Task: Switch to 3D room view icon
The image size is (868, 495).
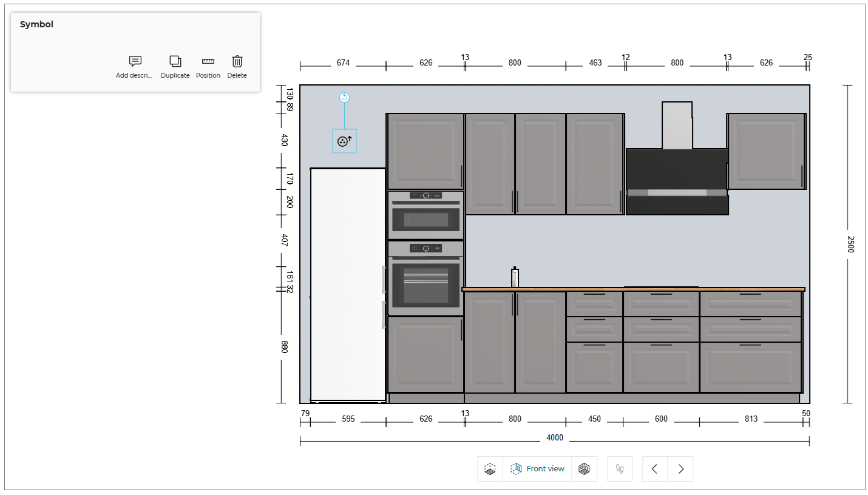Action: pos(584,469)
